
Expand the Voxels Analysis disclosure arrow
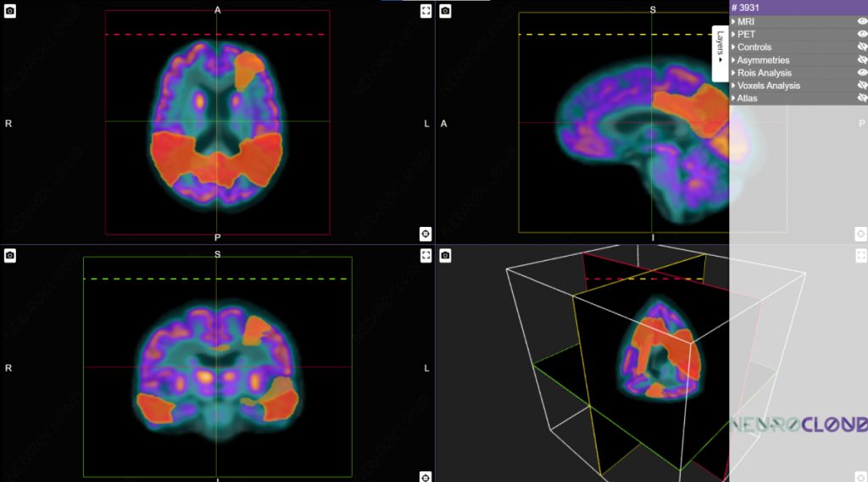point(733,86)
